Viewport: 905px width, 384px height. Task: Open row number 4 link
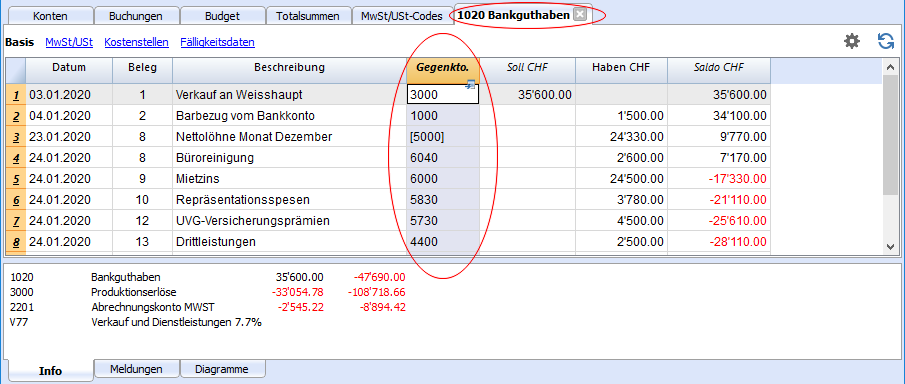(16, 158)
